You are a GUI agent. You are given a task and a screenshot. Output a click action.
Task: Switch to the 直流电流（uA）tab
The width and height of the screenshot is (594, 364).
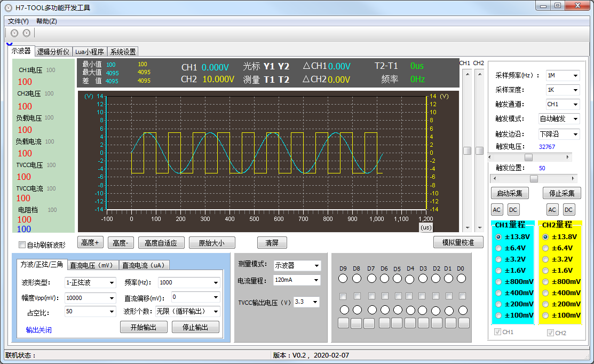point(144,265)
